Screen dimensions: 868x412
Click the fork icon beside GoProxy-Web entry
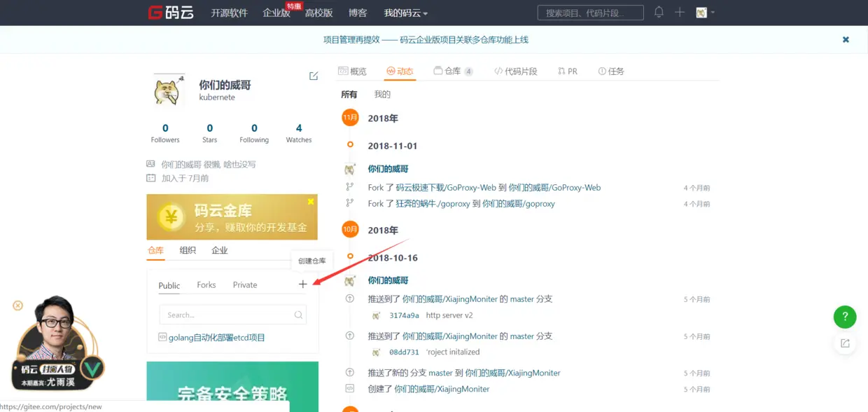(x=349, y=186)
